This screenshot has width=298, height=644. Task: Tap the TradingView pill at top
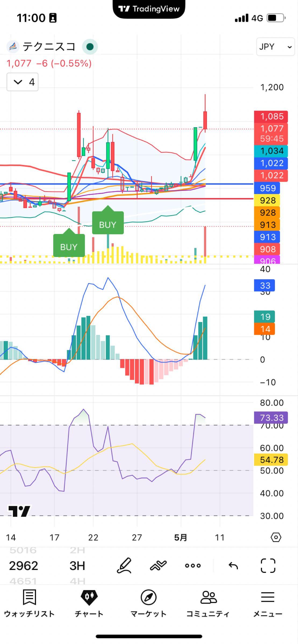(x=149, y=9)
